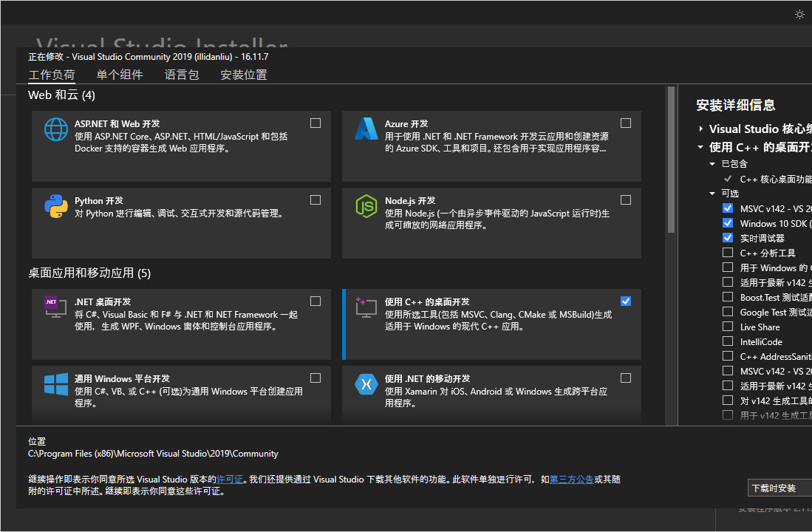The width and height of the screenshot is (812, 532).
Task: Check the C++ 分析工具 optional component
Action: coord(728,252)
